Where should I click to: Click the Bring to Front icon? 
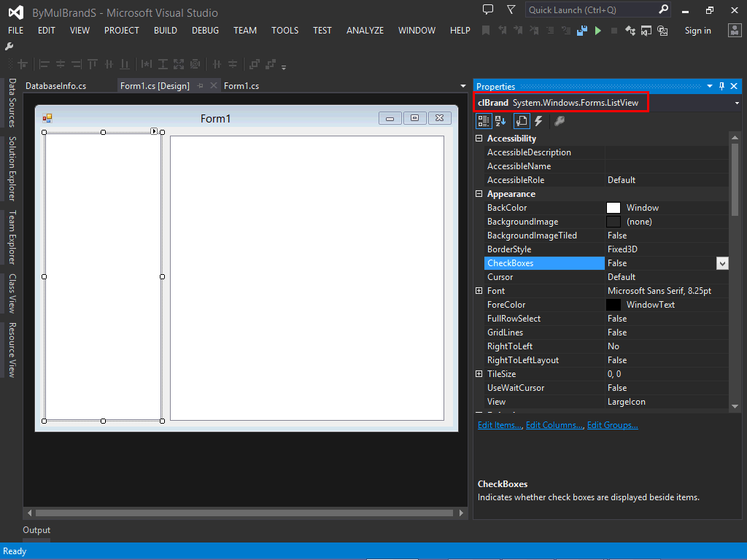[x=255, y=64]
